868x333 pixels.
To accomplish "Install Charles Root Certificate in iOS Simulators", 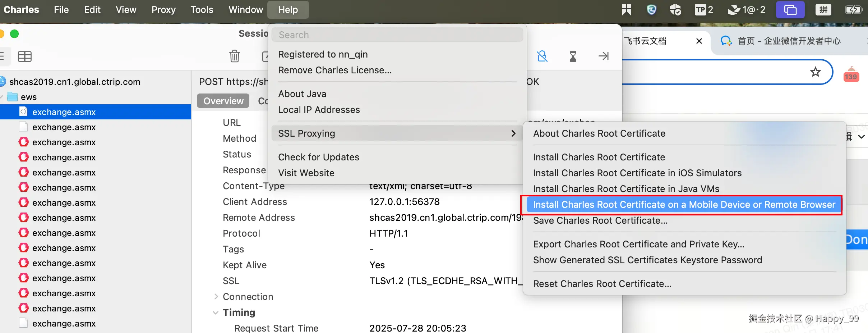I will pos(684,173).
